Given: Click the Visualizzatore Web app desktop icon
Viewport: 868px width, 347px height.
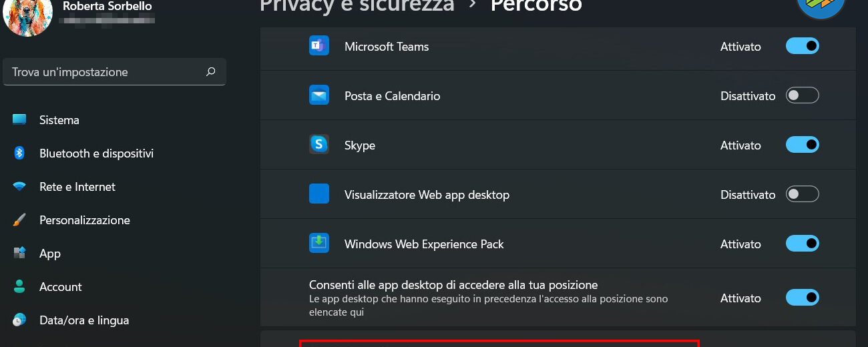Looking at the screenshot, I should tap(318, 194).
